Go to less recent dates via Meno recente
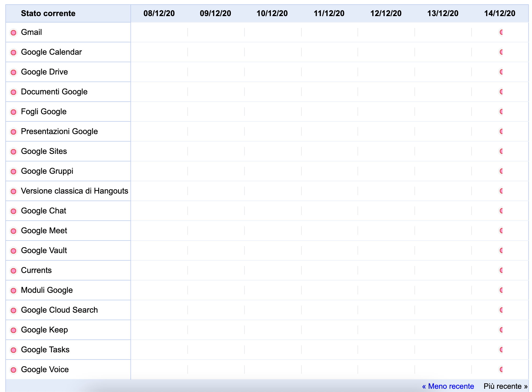Screen dimensions: 532x392 tap(448, 386)
